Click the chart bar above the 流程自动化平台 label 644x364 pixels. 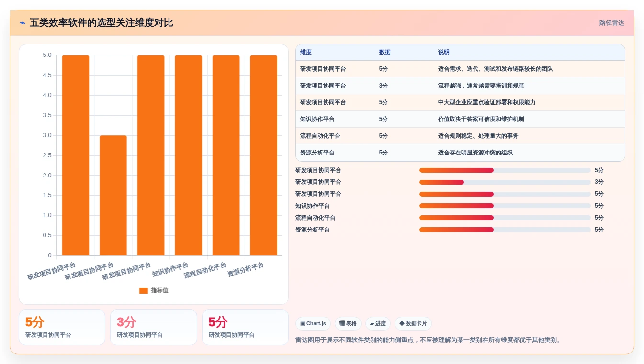click(x=226, y=155)
